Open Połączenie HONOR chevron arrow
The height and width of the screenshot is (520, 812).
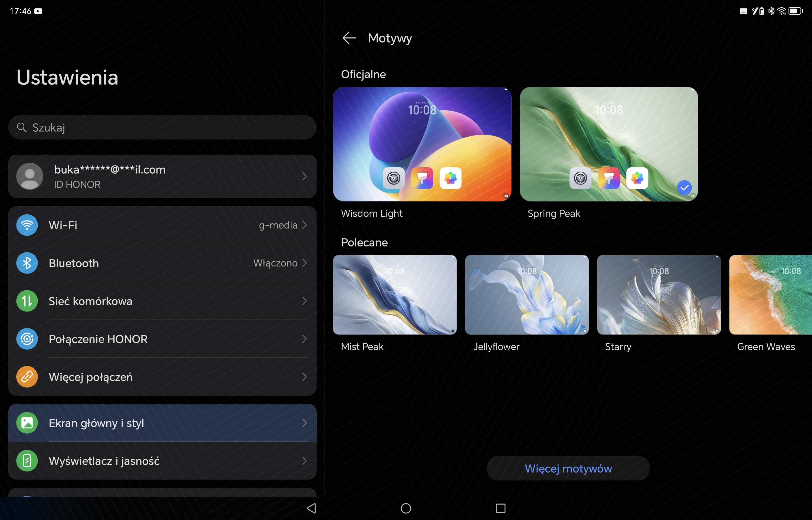click(304, 339)
